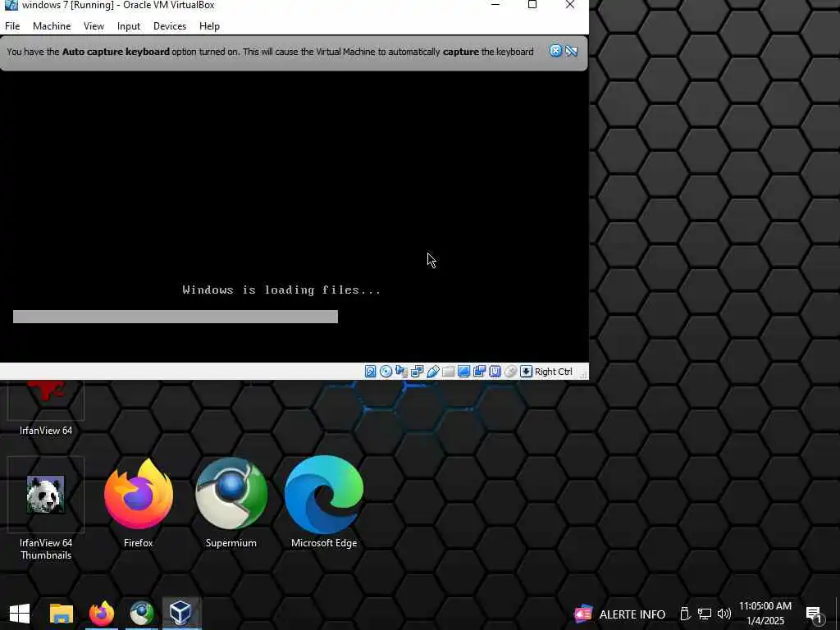Open the volume tray icon
Screen dimensions: 840x630
coord(724,614)
